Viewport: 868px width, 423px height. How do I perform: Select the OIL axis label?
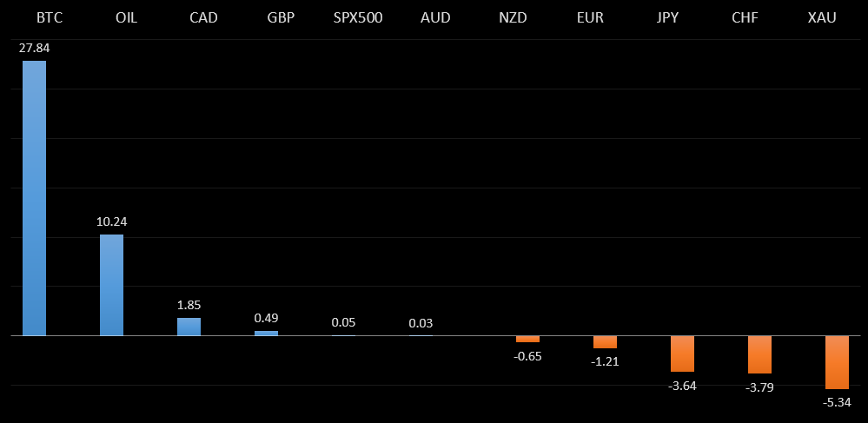tap(111, 17)
